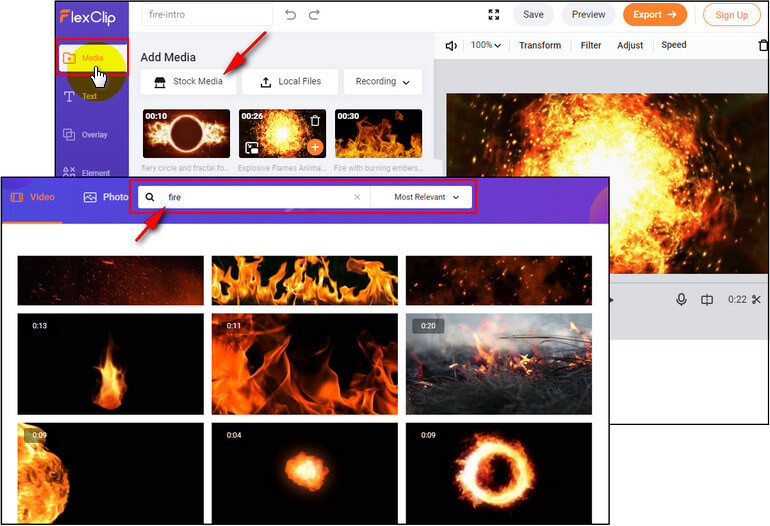Mute the clip volume speaker icon
The image size is (770, 526).
pos(451,46)
